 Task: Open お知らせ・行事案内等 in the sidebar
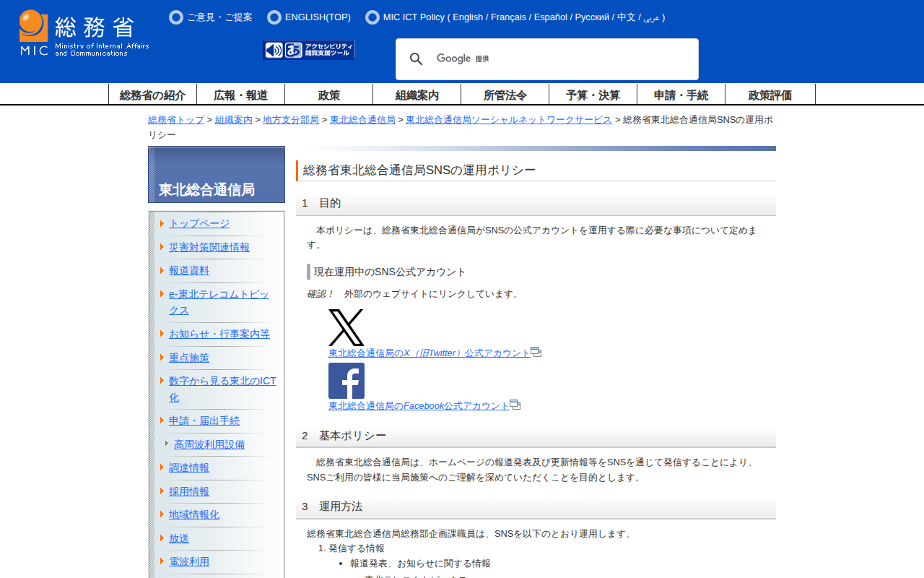(x=219, y=334)
